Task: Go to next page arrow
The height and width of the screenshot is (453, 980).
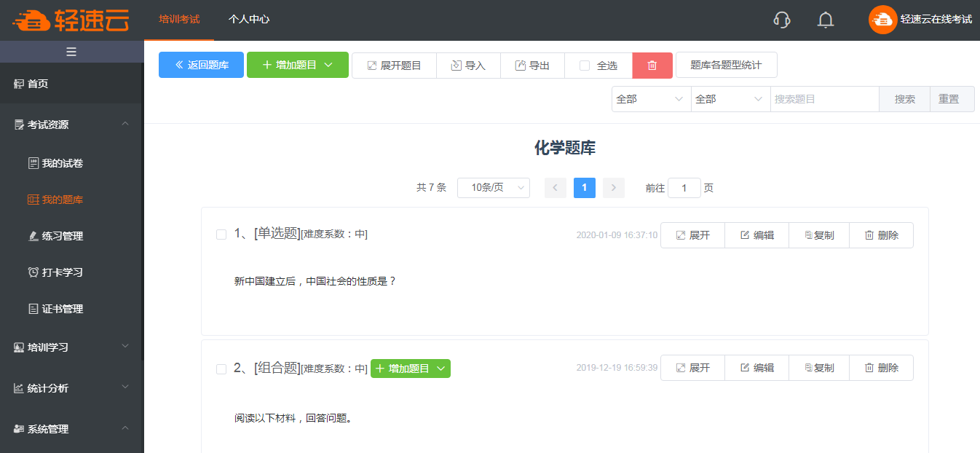Action: click(x=613, y=188)
